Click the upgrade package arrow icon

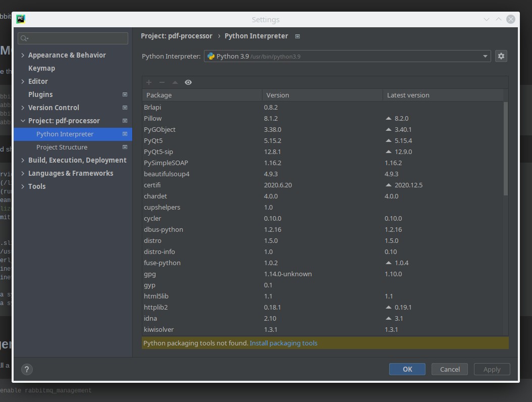point(175,82)
